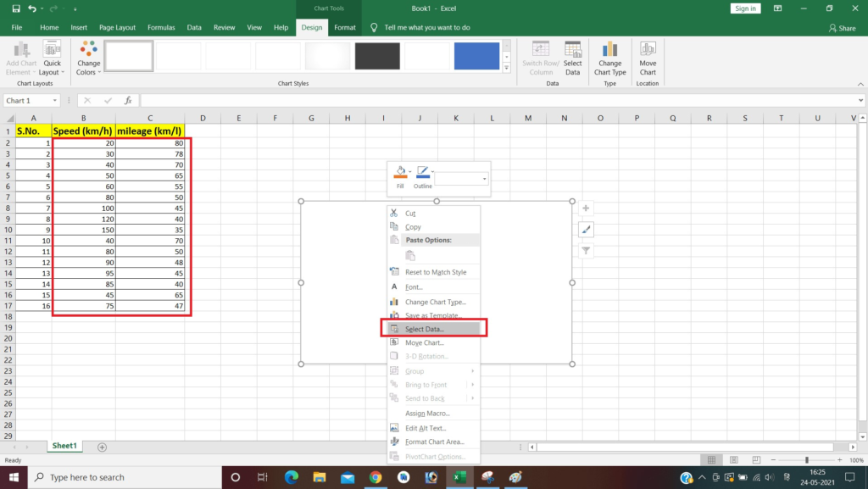Select the first chart style thumbnail
Image resolution: width=868 pixels, height=489 pixels.
(x=129, y=56)
